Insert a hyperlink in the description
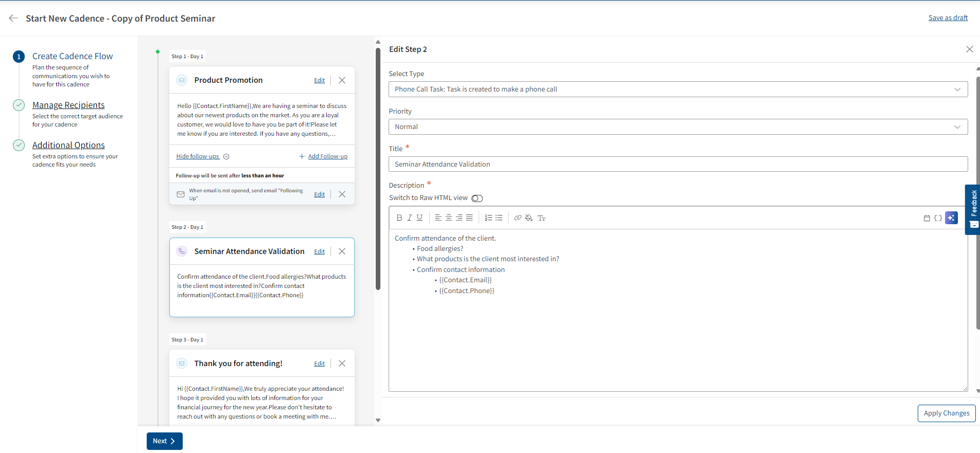Viewport: 980px width, 453px height. (518, 218)
